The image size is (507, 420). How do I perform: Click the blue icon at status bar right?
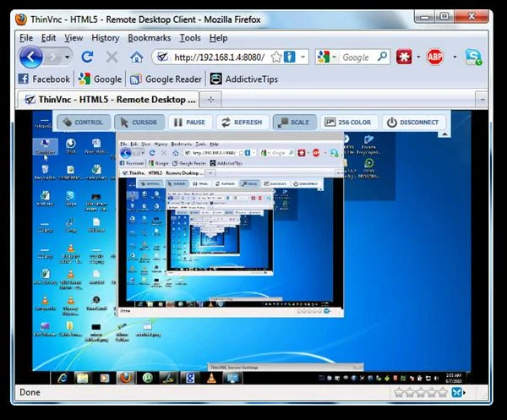(x=457, y=392)
